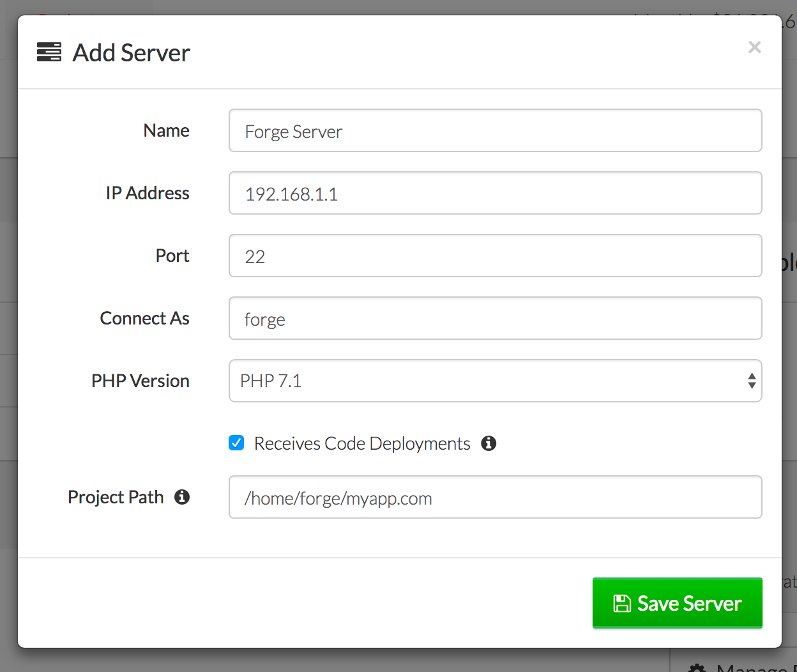Click the info icon beside Project Path
Screen dimensions: 797x672
(x=182, y=497)
